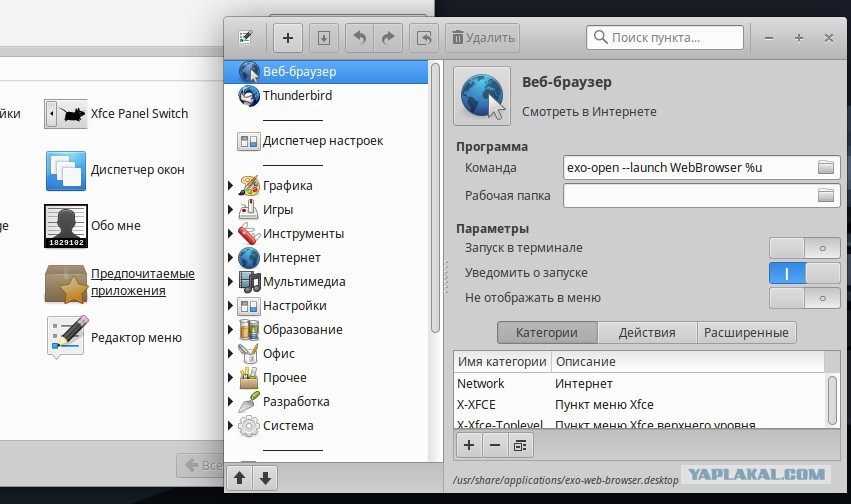Select the Веб-браузер tree item

[326, 72]
